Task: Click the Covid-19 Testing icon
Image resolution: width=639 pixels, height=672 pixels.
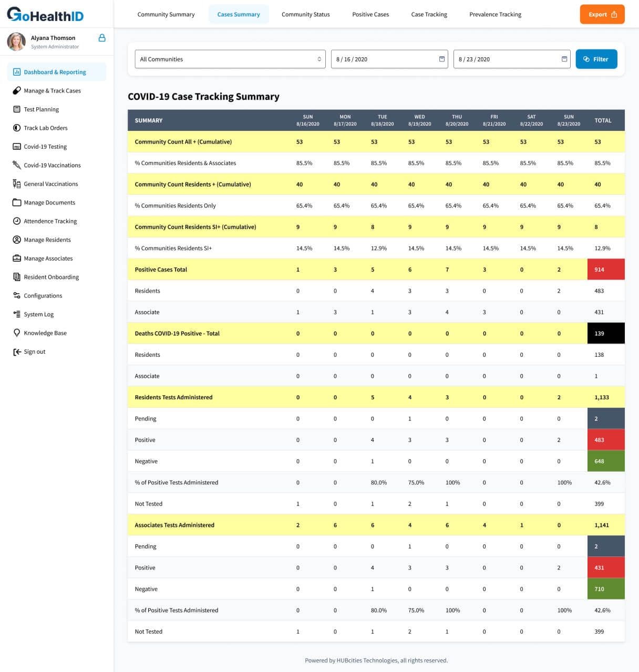Action: [x=17, y=147]
